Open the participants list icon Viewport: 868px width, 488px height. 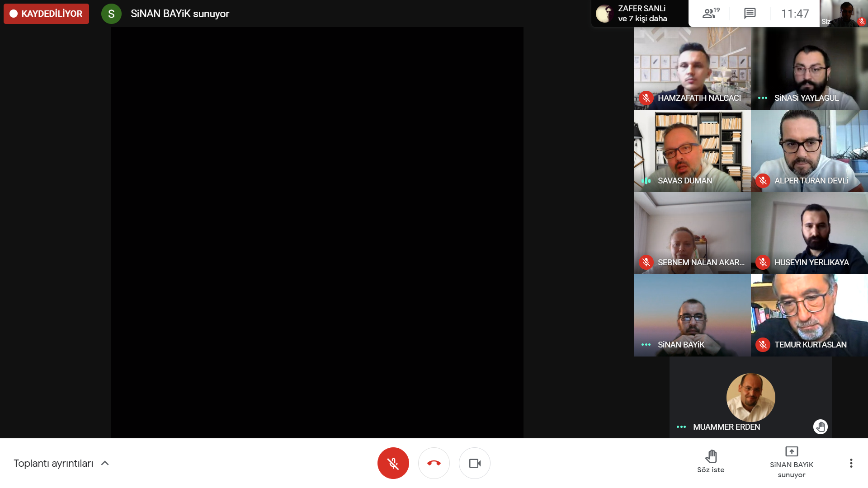click(x=711, y=14)
